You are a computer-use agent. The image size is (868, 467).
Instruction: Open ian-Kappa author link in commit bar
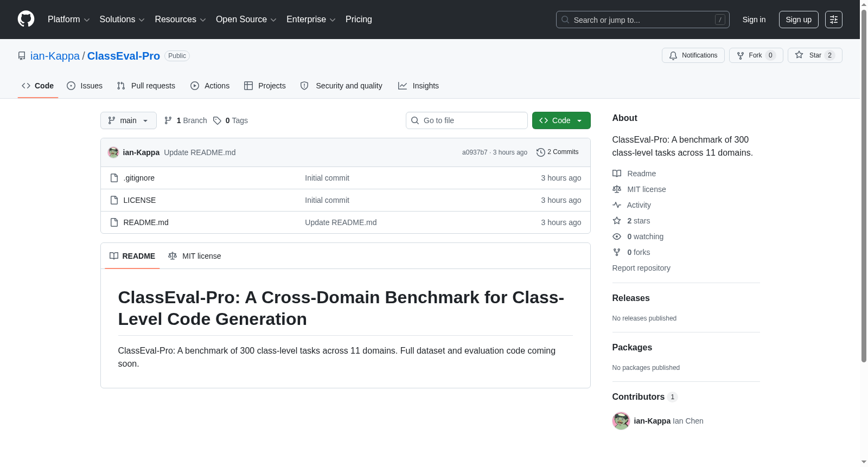click(x=141, y=152)
